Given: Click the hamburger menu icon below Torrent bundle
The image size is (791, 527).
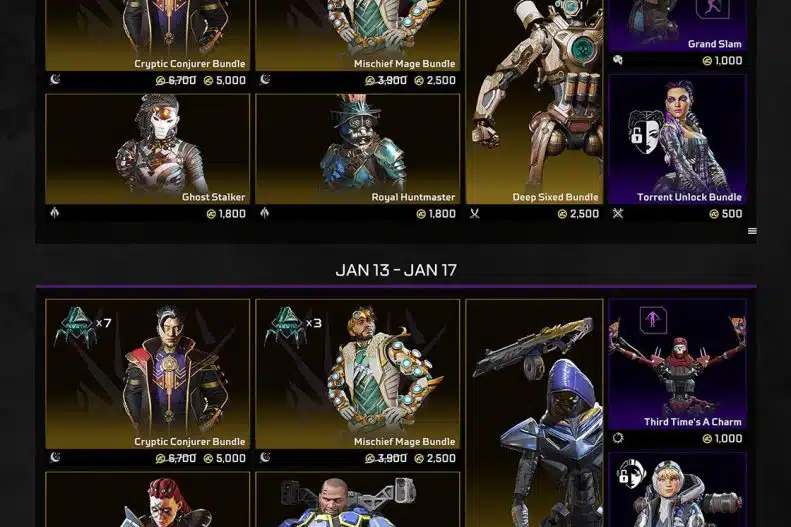Looking at the screenshot, I should tap(752, 231).
